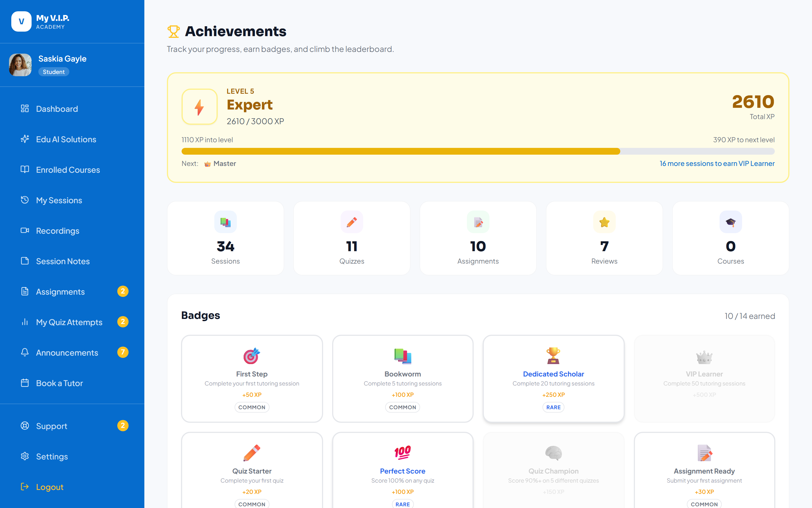Click 'Complete 5 tutoring sessions' description
812x508 pixels.
click(403, 383)
